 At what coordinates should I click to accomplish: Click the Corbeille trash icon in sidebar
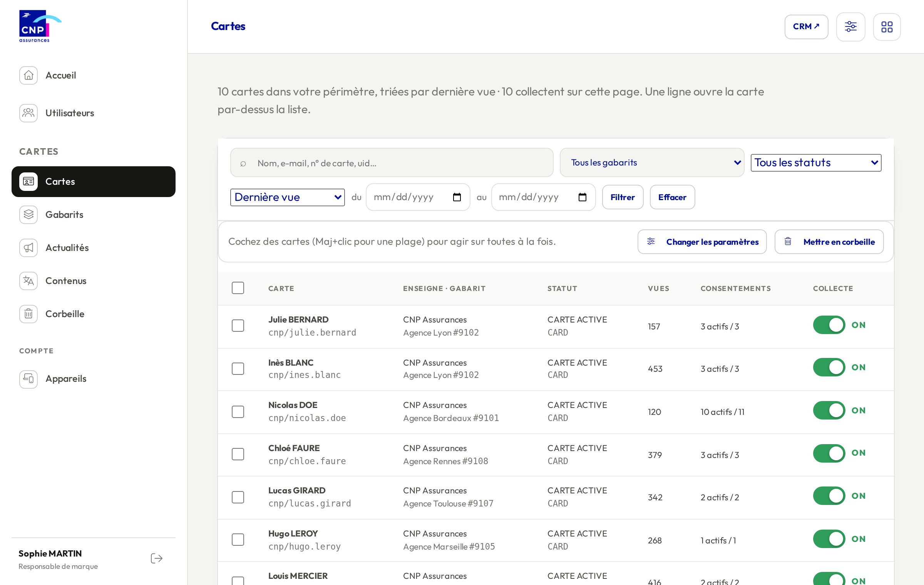(28, 314)
